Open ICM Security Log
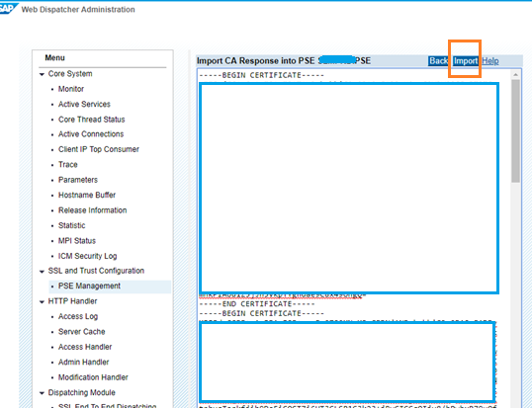The width and height of the screenshot is (532, 409). pos(88,256)
